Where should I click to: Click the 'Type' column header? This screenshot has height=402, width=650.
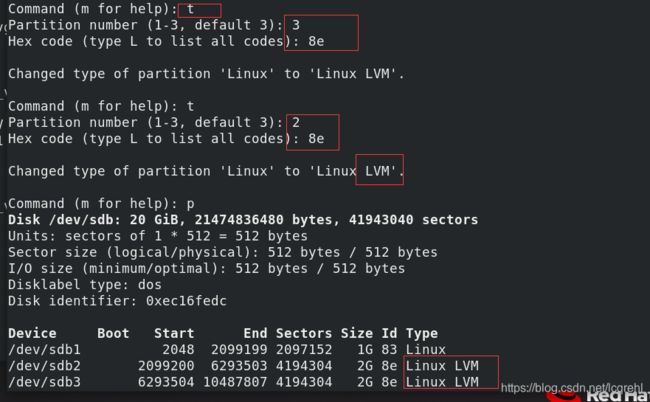tap(422, 333)
